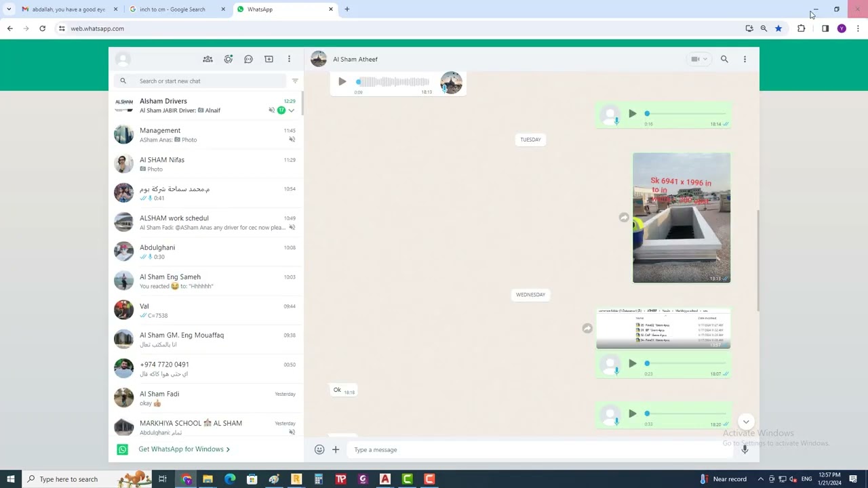Open the Sk 6941 x 1996 photo
This screenshot has width=868, height=488.
pyautogui.click(x=682, y=218)
